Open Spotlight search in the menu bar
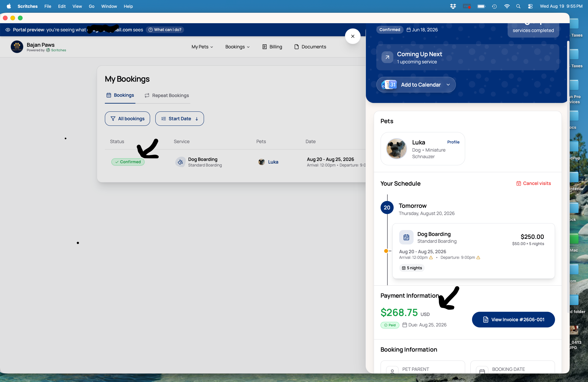Image resolution: width=588 pixels, height=382 pixels. pos(518,6)
